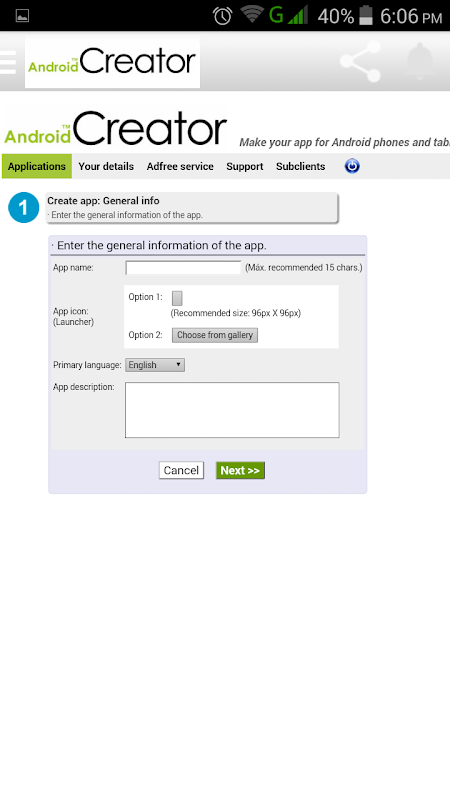Select the Applications tab
The height and width of the screenshot is (800, 450).
pos(37,166)
